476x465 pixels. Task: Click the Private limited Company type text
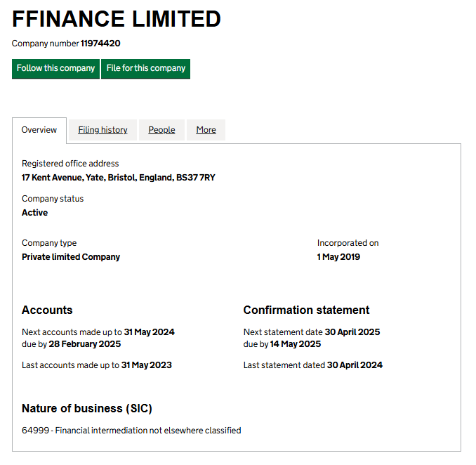coord(71,257)
